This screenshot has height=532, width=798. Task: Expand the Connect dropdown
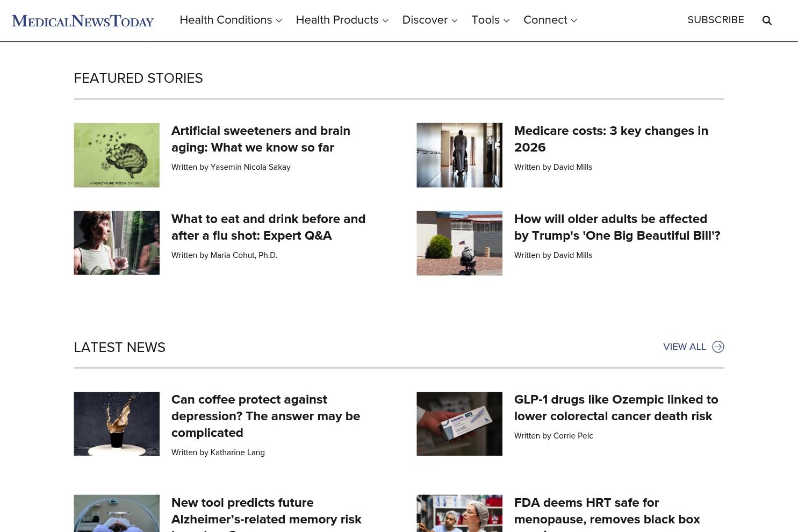tap(550, 20)
